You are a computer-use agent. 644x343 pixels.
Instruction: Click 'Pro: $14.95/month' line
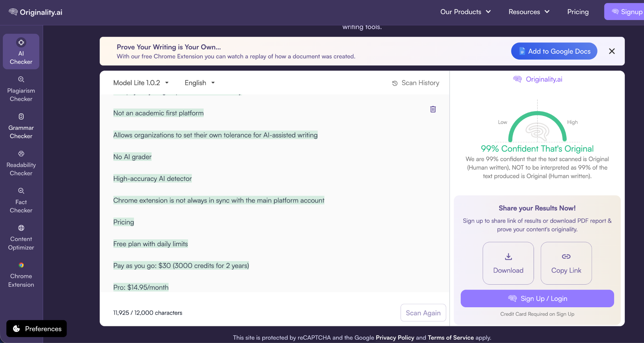click(141, 287)
